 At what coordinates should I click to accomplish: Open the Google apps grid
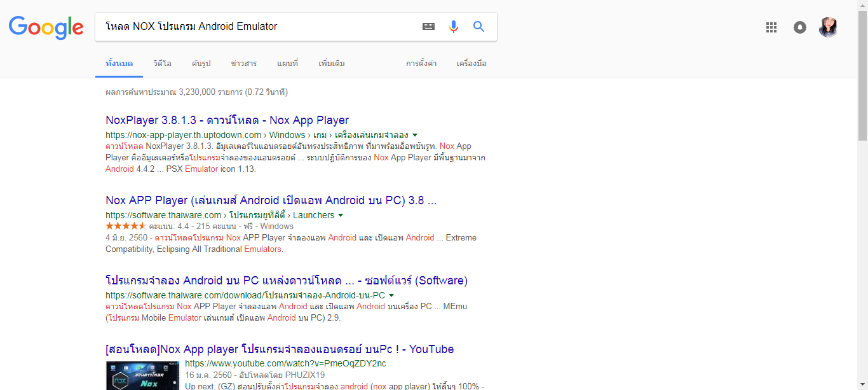click(x=771, y=27)
